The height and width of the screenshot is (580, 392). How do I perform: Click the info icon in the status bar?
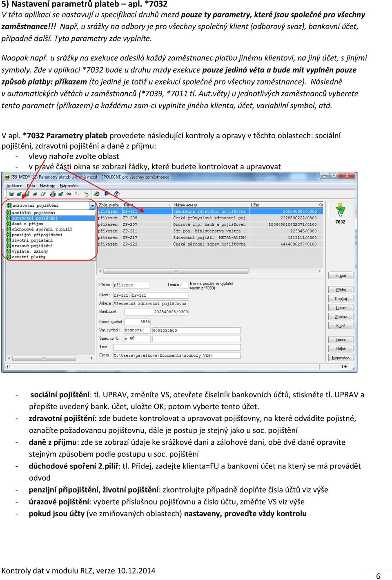pyautogui.click(x=7, y=367)
